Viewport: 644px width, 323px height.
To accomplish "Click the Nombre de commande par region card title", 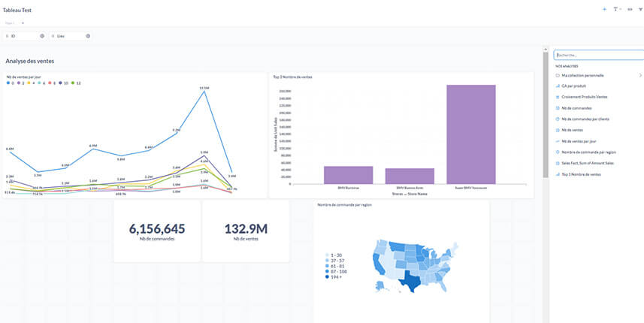I will pos(345,204).
